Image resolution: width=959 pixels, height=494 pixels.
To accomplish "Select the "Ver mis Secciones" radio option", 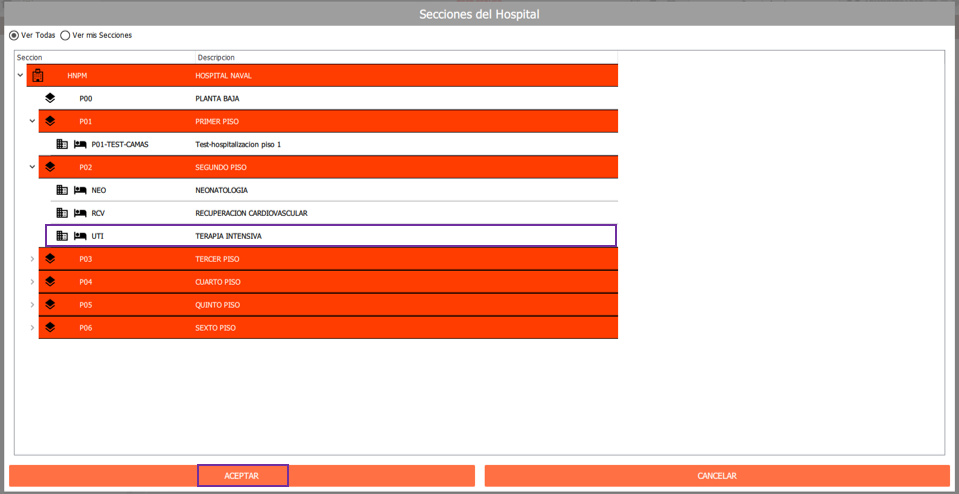I will (66, 35).
